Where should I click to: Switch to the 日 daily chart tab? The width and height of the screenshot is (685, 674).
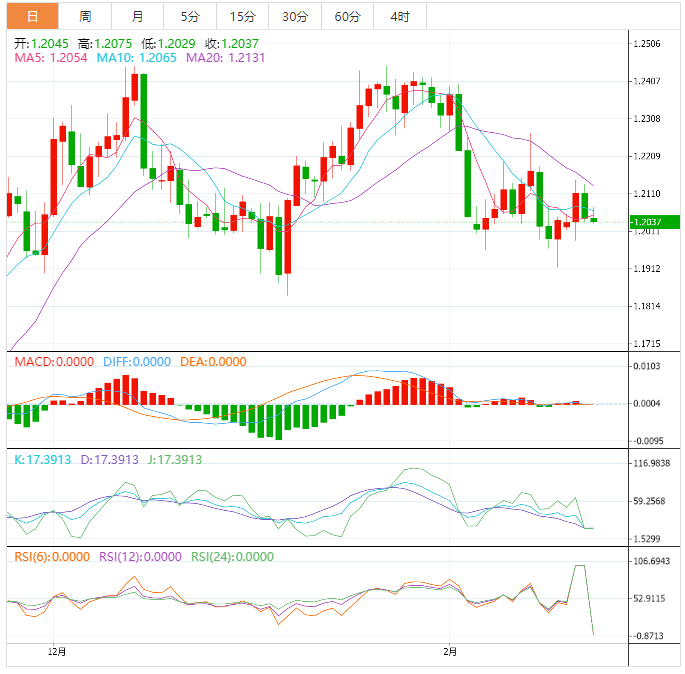[x=32, y=16]
